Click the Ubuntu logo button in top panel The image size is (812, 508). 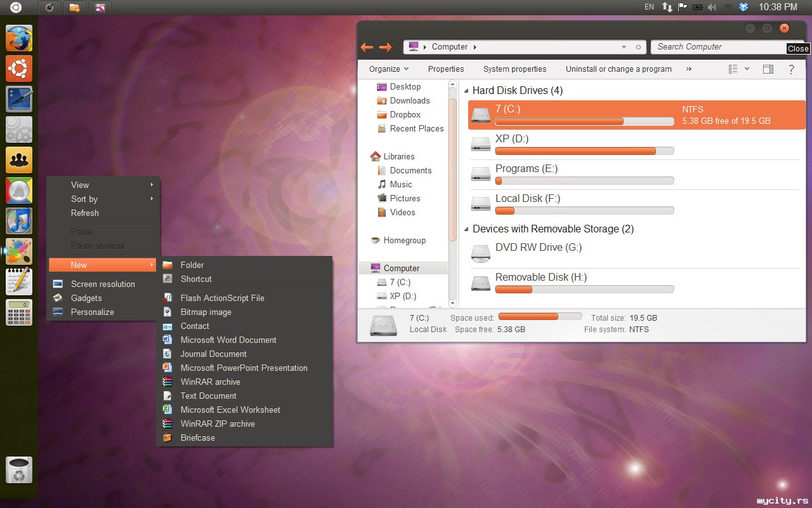pos(16,7)
